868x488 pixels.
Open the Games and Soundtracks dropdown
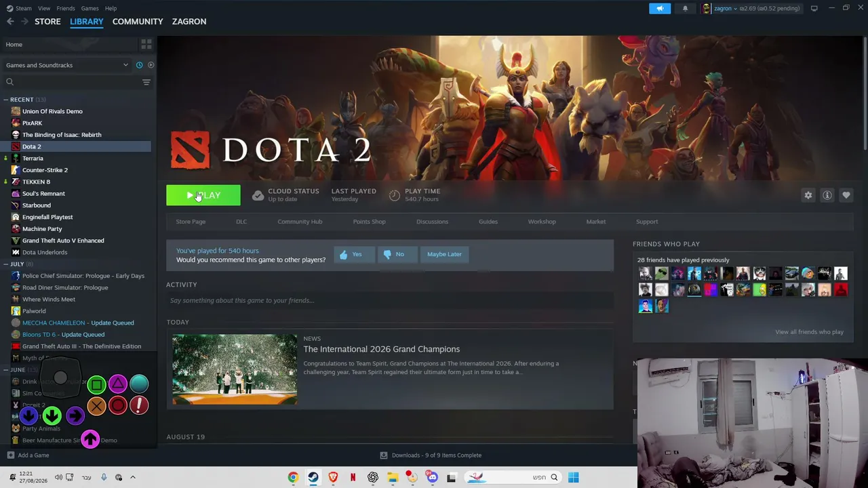pyautogui.click(x=66, y=65)
